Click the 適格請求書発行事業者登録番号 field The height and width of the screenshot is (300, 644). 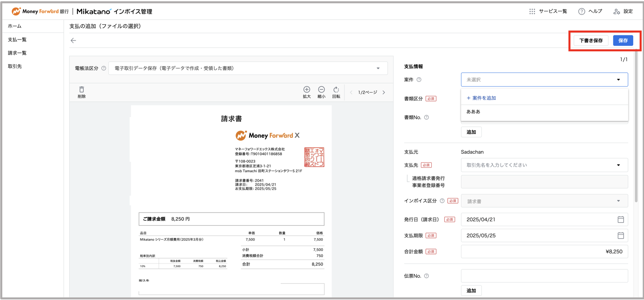tap(544, 182)
